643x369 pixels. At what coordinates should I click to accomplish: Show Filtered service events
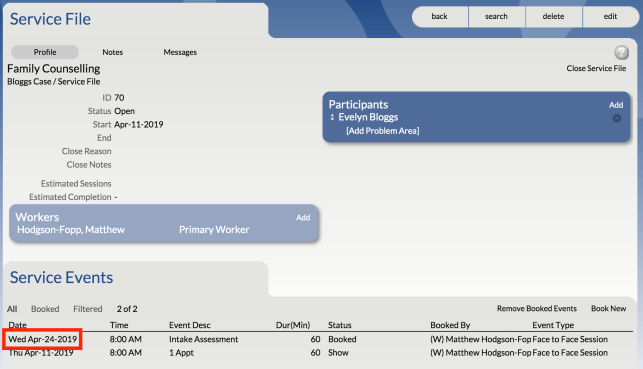[88, 309]
